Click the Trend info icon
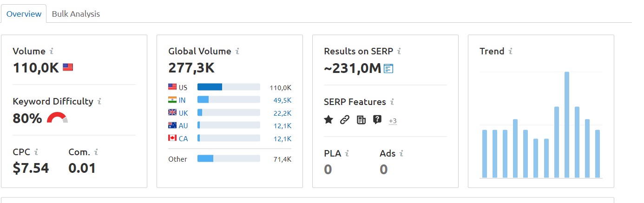Image resolution: width=644 pixels, height=203 pixels. (511, 51)
